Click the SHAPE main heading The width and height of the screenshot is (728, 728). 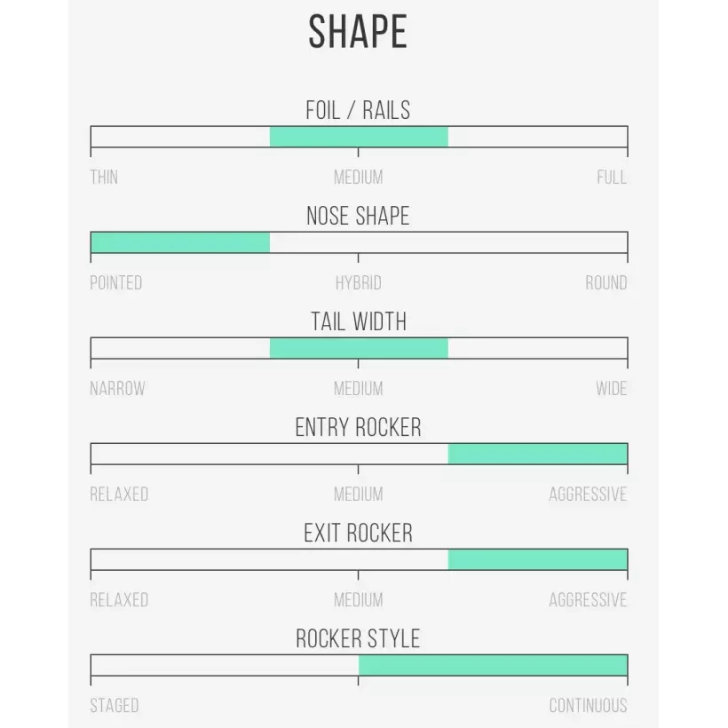pyautogui.click(x=358, y=32)
